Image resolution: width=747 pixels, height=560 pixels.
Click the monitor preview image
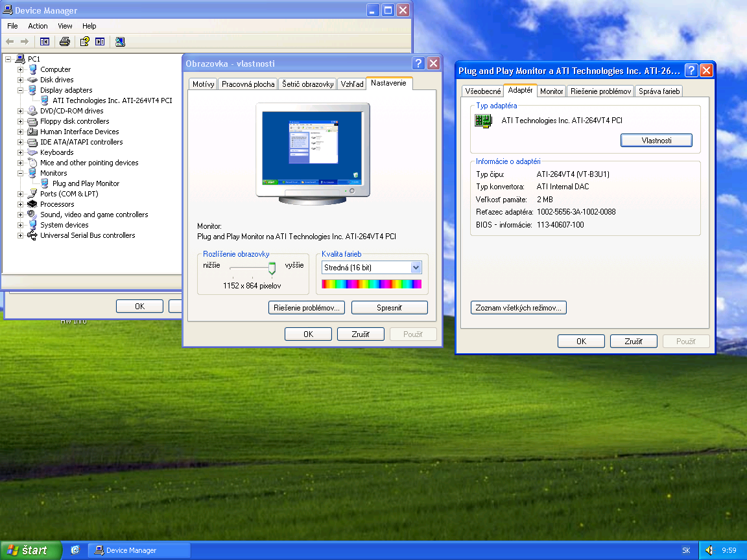313,154
